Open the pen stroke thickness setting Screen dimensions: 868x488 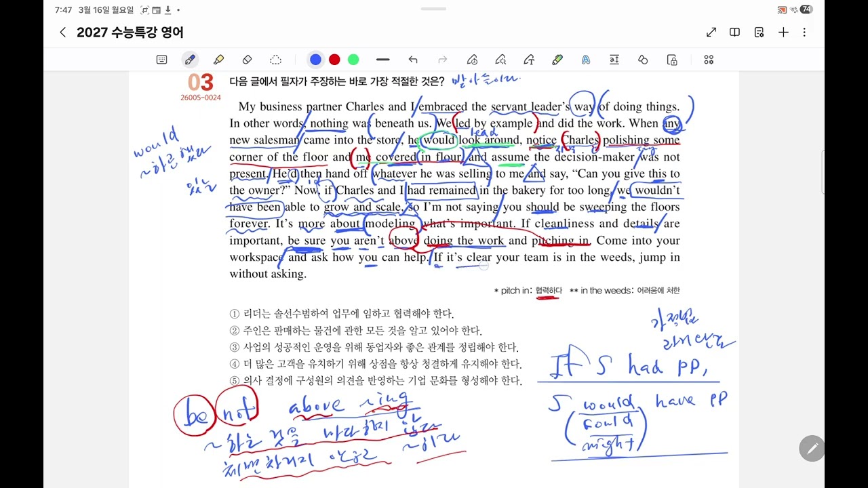pos(382,60)
